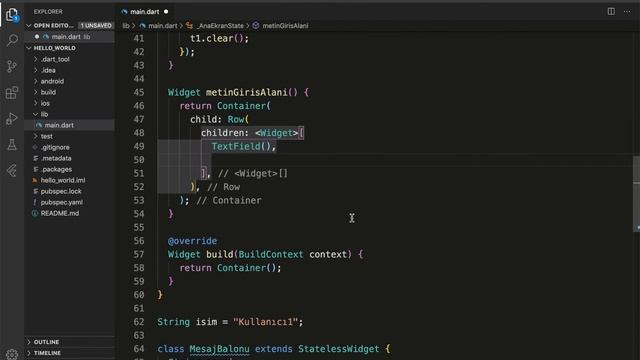Viewport: 640px width, 360px height.
Task: Click t1.clear() on line 41
Action: tap(217, 39)
